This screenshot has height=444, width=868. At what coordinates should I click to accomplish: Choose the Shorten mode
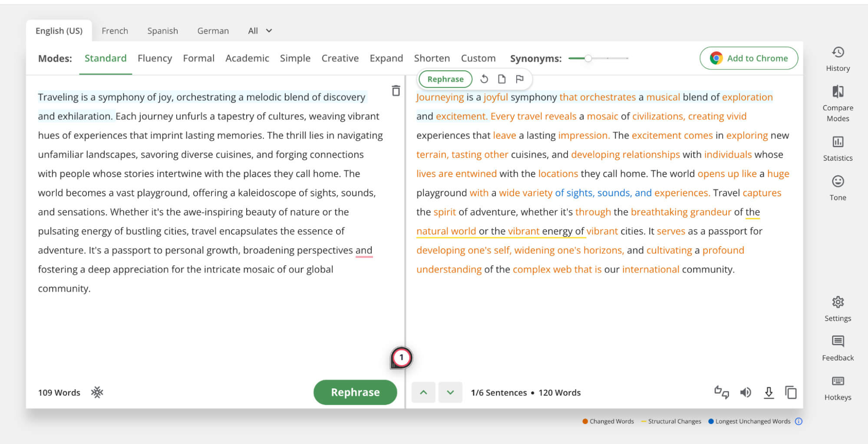432,58
